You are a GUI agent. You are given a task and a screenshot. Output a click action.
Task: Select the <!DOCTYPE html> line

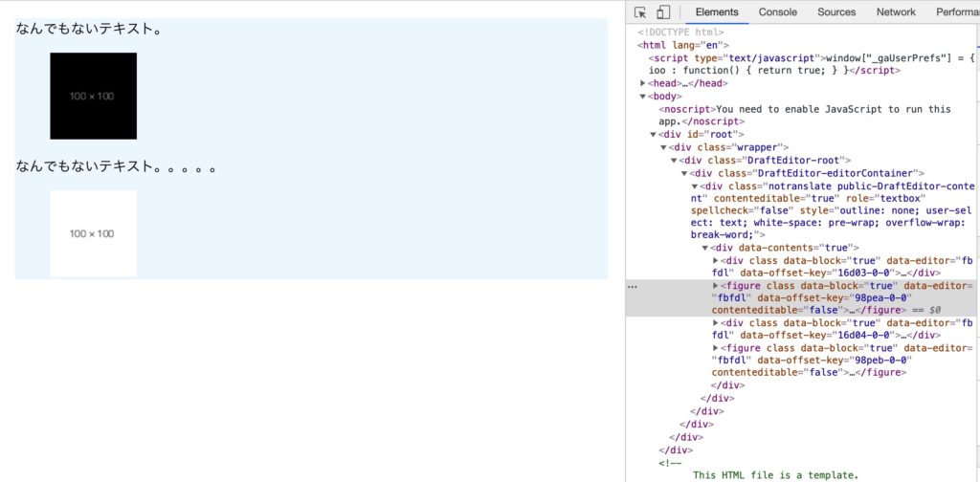tap(680, 32)
